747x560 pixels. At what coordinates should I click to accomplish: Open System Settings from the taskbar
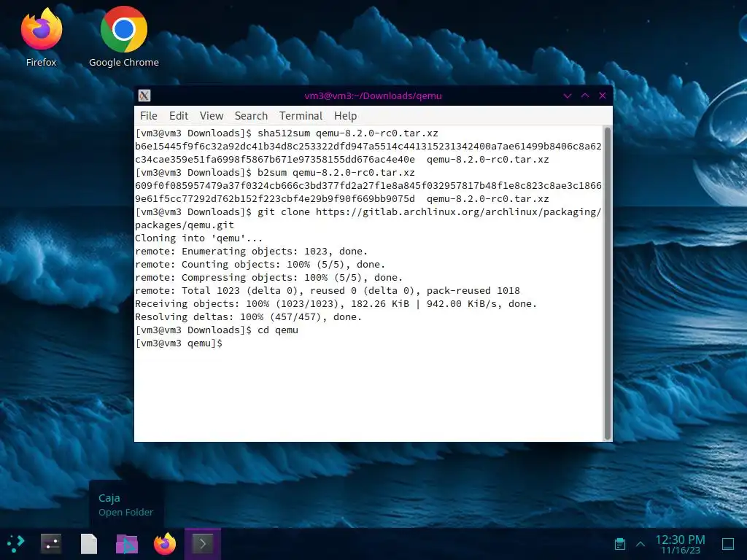(x=51, y=543)
